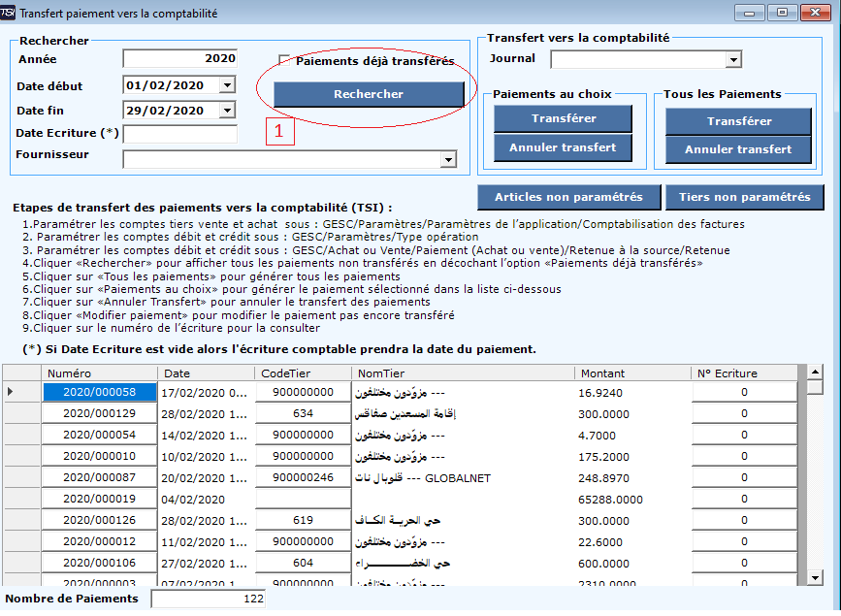The image size is (841, 616).
Task: Open Tiers non paramétrés
Action: pyautogui.click(x=744, y=197)
